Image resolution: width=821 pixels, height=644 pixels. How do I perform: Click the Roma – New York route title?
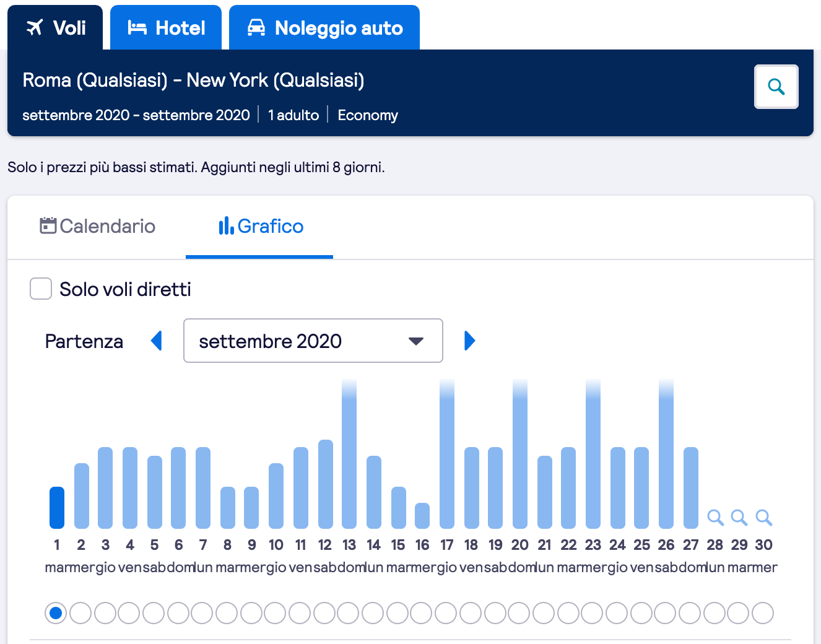193,80
